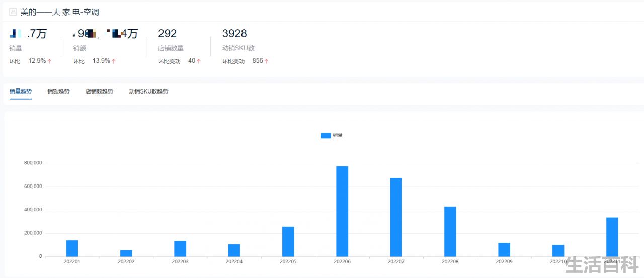Click red up arrow next to 12.9%

[x=50, y=61]
